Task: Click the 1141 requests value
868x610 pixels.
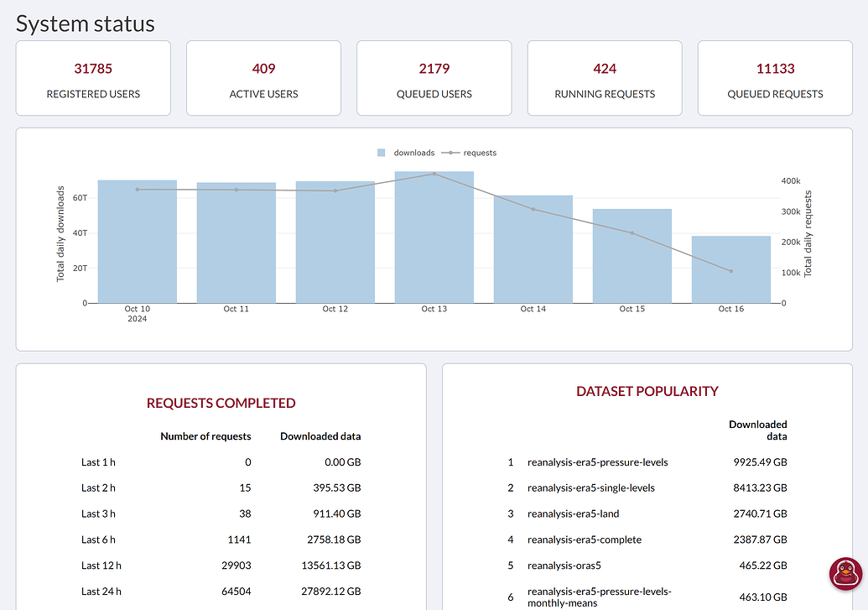Action: pyautogui.click(x=239, y=540)
